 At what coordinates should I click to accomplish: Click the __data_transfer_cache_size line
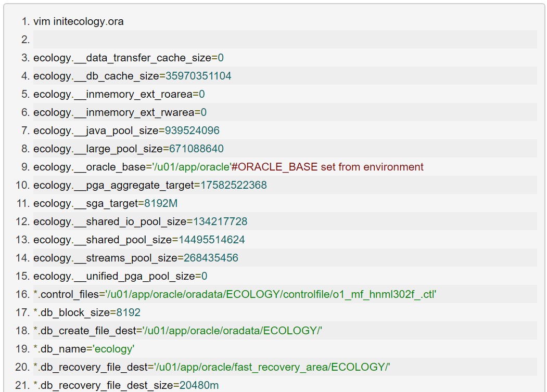[129, 58]
